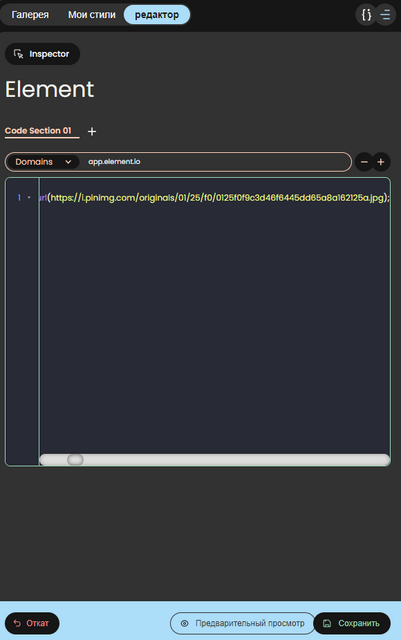Image resolution: width=401 pixels, height=640 pixels.
Task: Click the Откат undo button
Action: coord(32,623)
